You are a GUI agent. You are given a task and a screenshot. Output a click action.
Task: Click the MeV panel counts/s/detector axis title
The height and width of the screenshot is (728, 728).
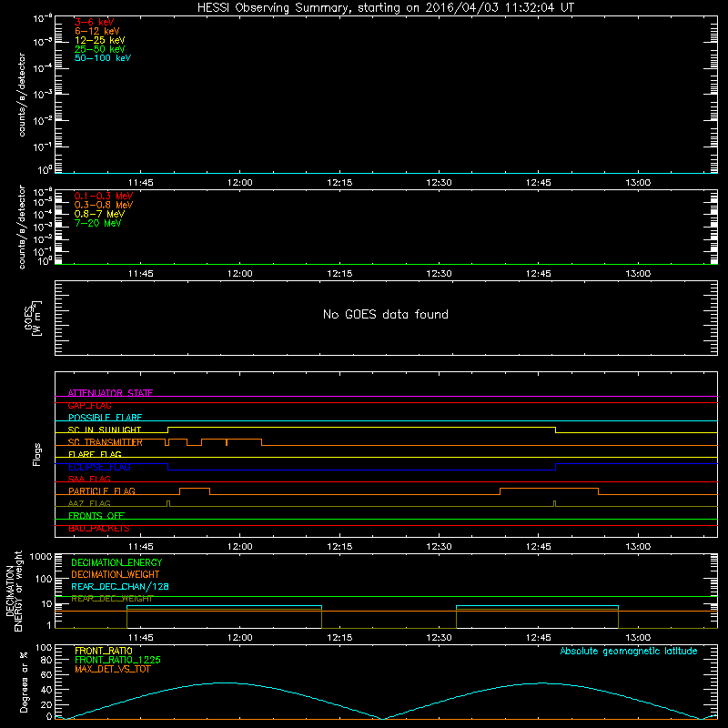point(22,227)
